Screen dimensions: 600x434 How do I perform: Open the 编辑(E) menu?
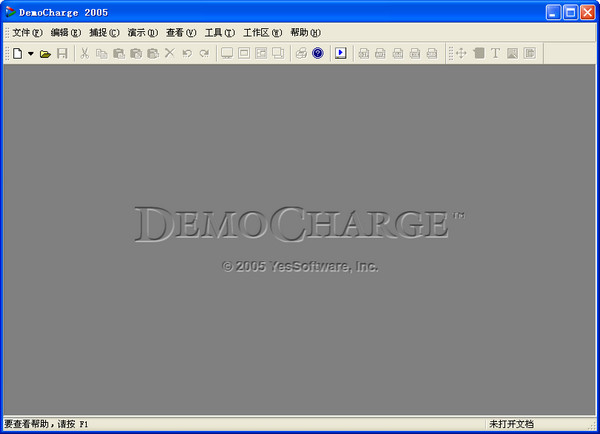click(x=66, y=33)
